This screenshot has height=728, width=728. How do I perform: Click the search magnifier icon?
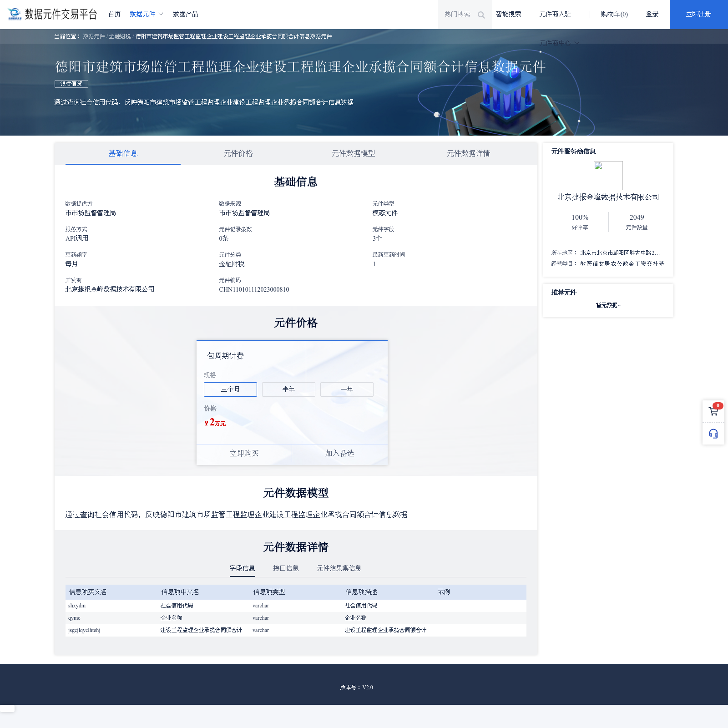point(481,15)
